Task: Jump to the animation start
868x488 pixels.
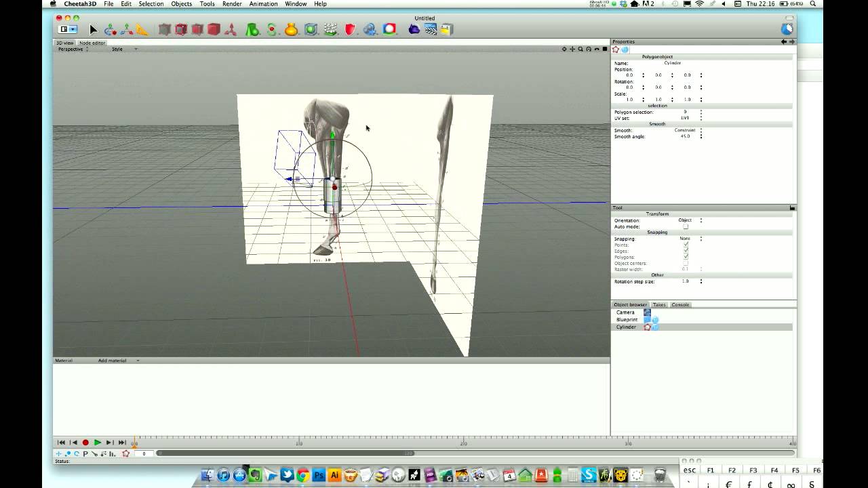Action: pos(61,443)
